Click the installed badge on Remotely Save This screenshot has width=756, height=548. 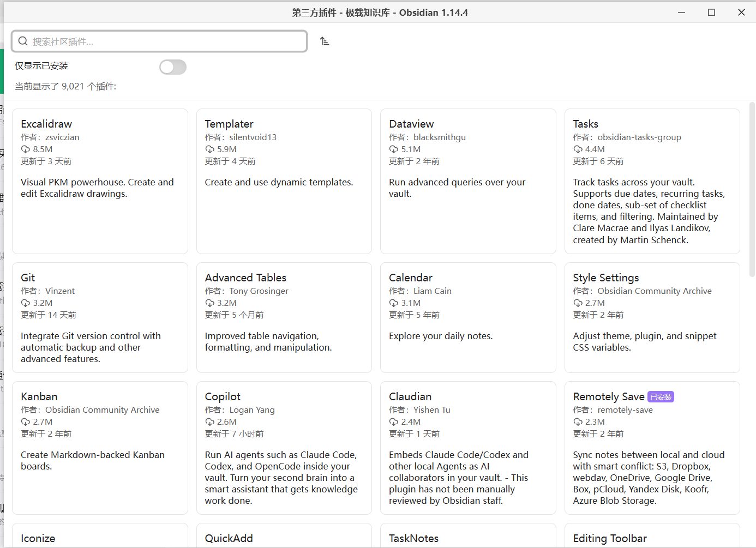coord(661,397)
